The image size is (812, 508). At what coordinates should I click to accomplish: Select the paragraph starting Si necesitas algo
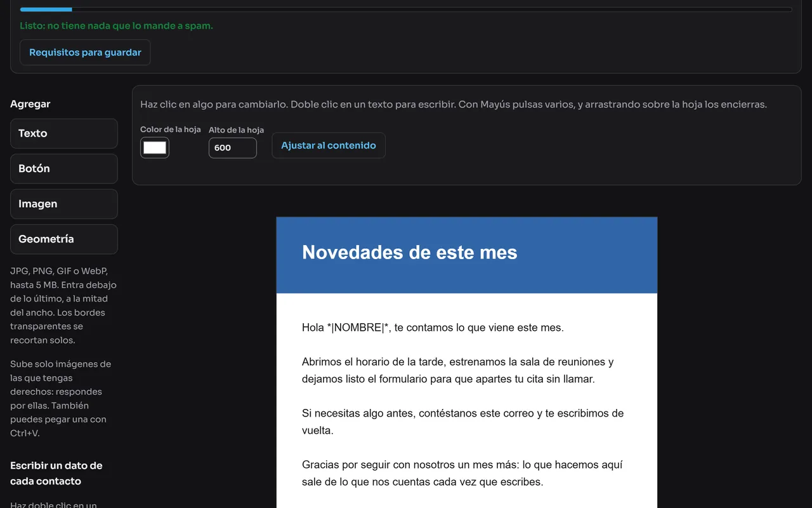[x=463, y=422]
